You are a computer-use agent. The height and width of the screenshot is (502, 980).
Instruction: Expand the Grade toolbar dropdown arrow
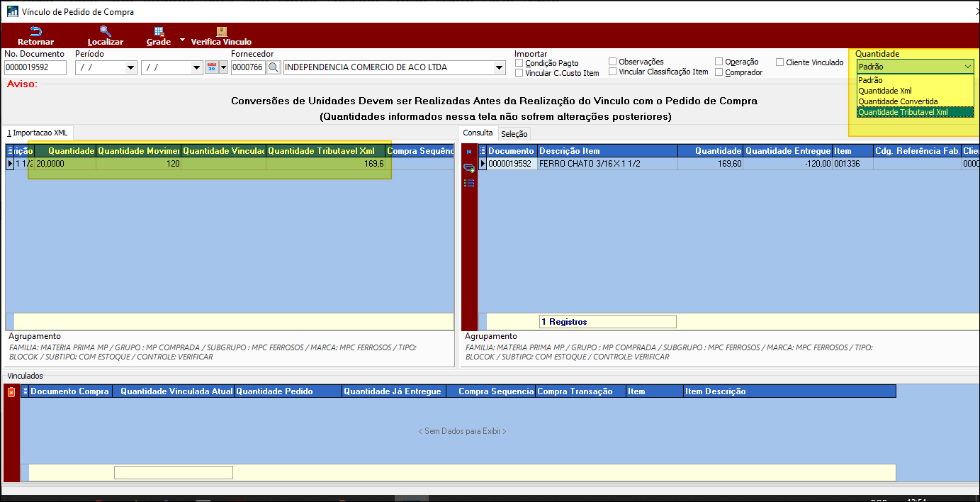[x=182, y=40]
